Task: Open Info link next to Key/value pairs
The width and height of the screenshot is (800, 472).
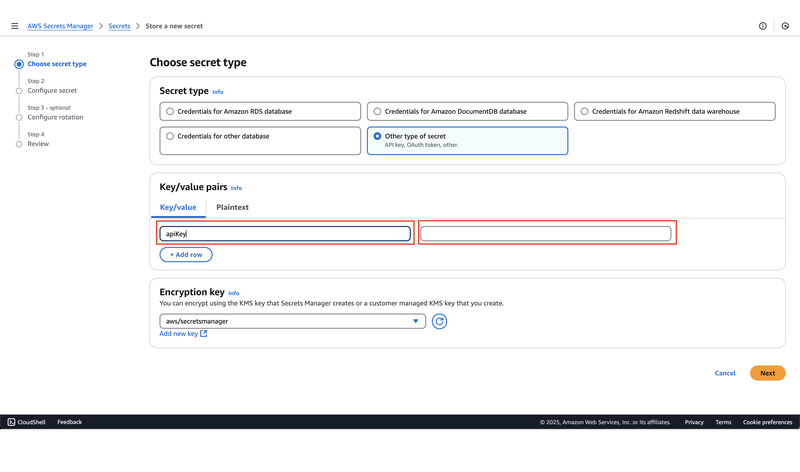Action: coord(236,188)
